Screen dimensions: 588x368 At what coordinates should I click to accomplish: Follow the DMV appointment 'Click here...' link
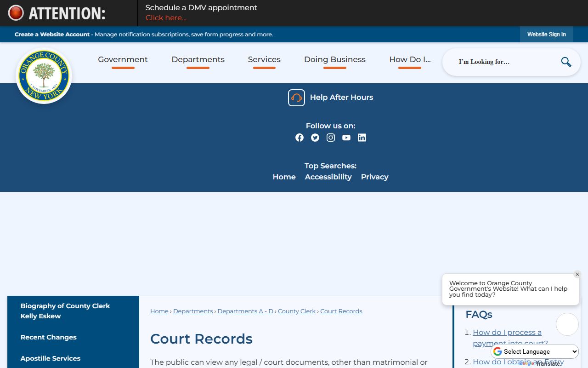[166, 18]
